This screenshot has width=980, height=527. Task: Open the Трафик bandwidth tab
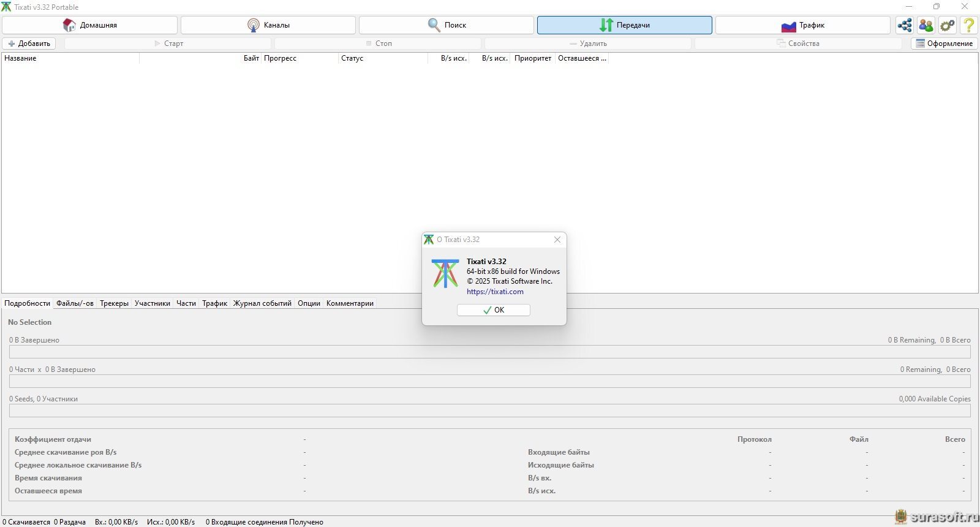[x=803, y=25]
